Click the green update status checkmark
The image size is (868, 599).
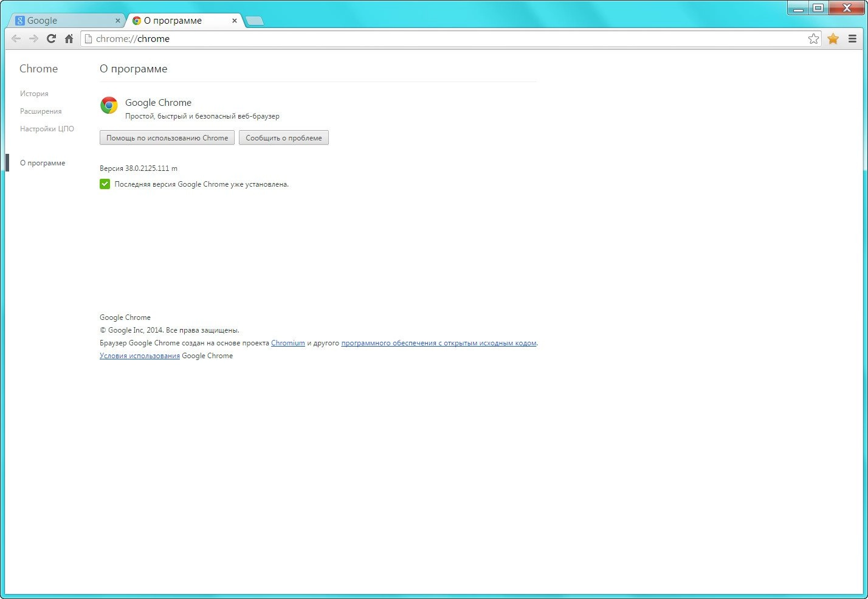(105, 184)
